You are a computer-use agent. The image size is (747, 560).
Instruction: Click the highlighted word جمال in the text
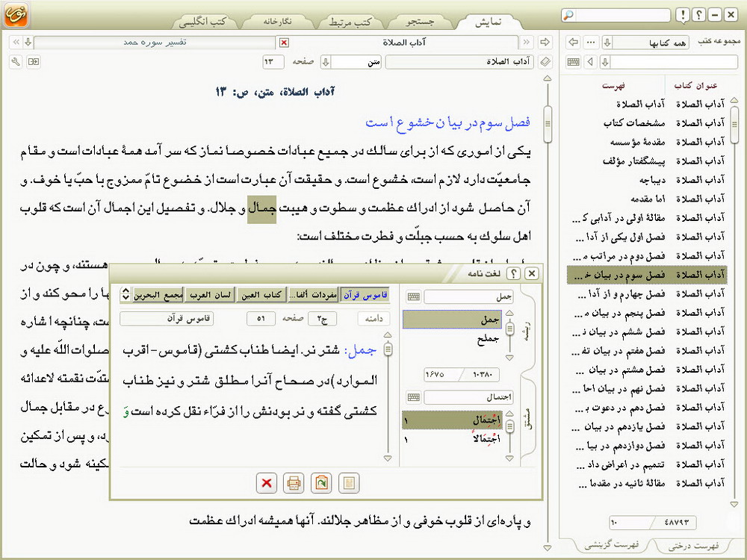point(261,208)
